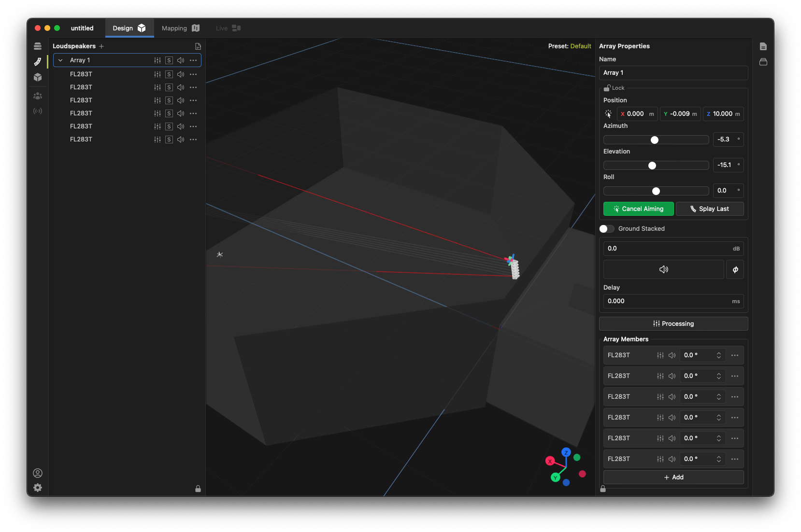Open the settings gear in sidebar
This screenshot has width=801, height=532.
click(38, 488)
